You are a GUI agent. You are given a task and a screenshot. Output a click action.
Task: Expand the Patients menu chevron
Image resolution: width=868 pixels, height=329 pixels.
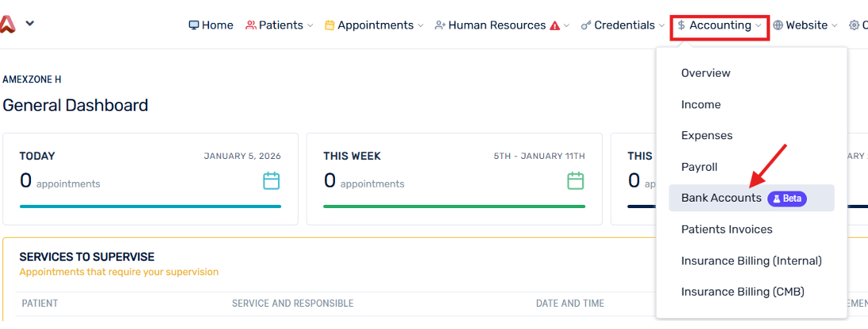coord(310,26)
